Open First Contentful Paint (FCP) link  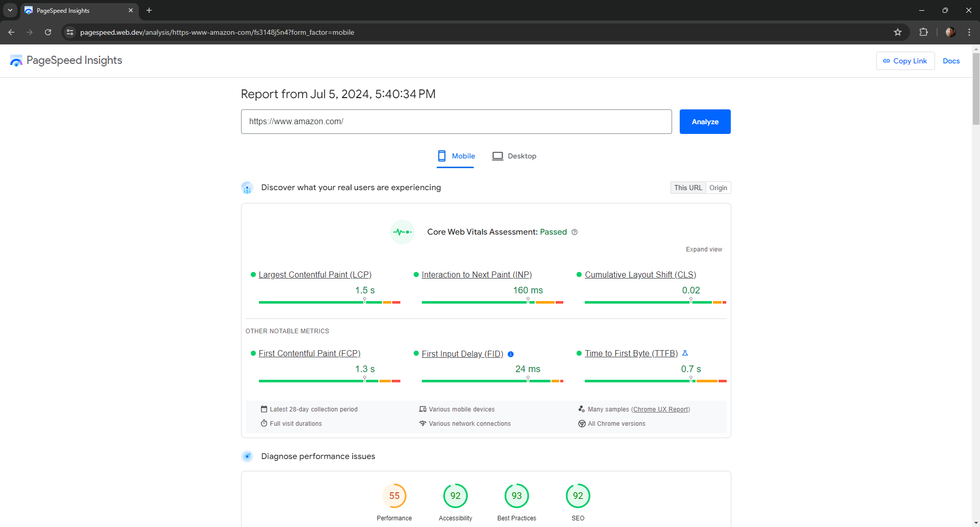tap(309, 353)
